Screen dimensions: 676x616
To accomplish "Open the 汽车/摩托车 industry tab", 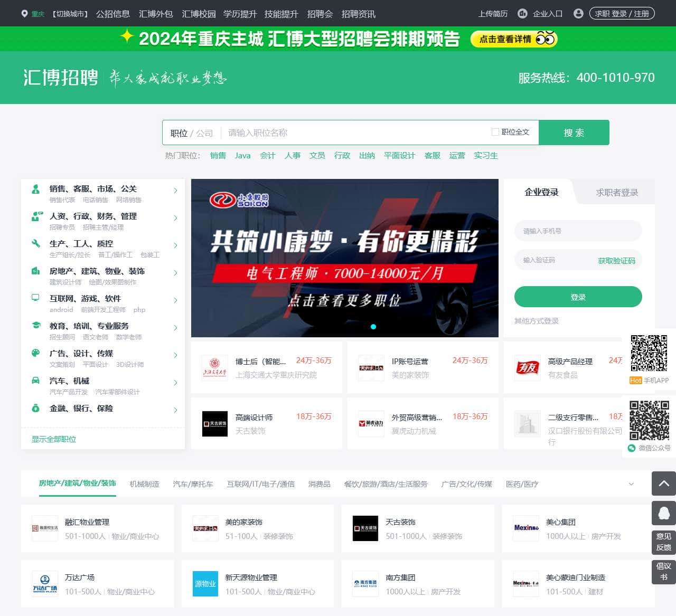I will pos(193,484).
